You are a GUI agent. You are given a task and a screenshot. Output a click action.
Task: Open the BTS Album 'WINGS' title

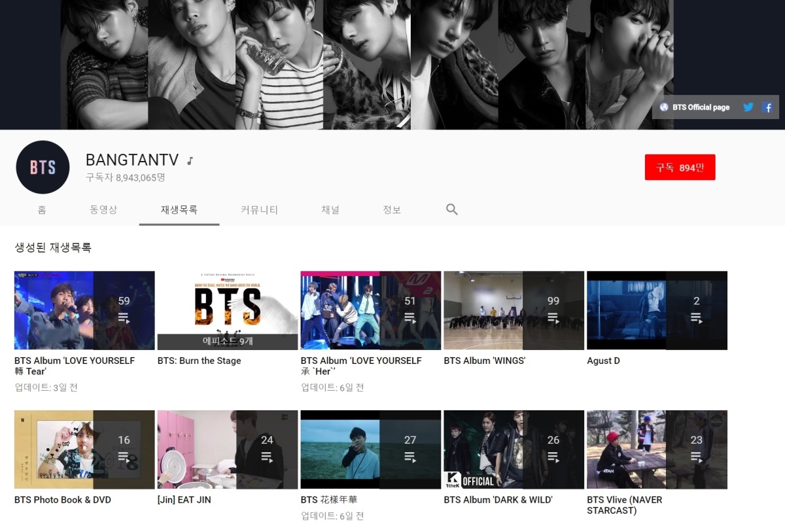click(485, 361)
